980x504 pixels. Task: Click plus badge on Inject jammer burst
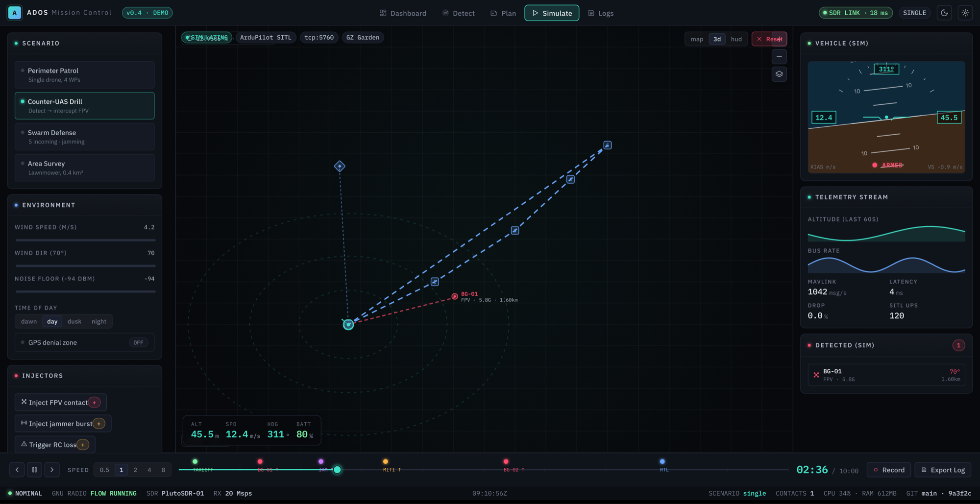(x=99, y=424)
